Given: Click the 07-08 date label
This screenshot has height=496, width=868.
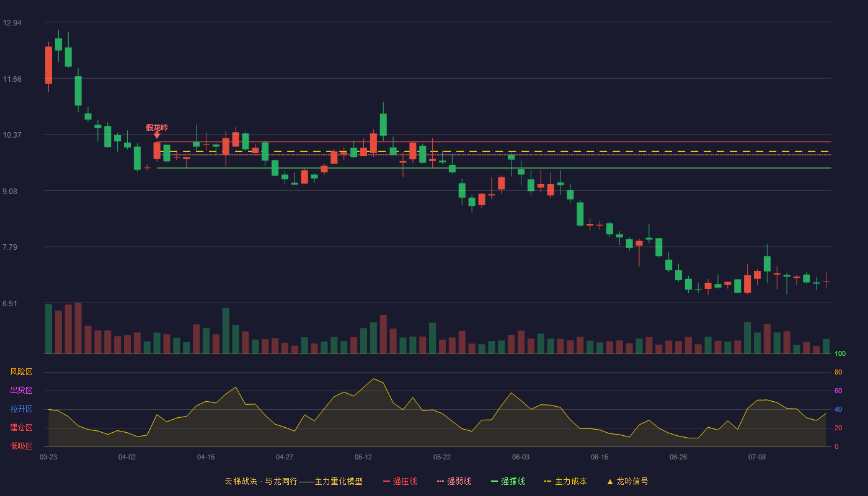Looking at the screenshot, I should pos(757,457).
